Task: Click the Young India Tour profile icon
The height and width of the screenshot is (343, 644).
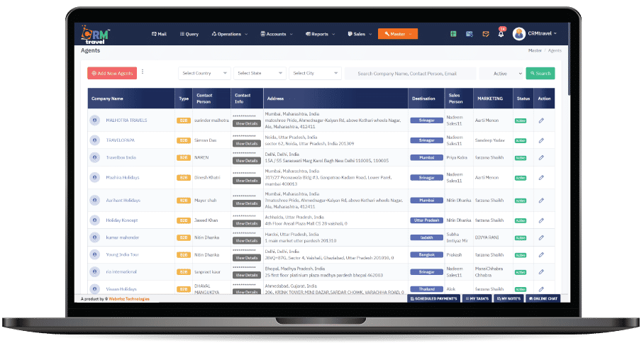Action: click(x=95, y=255)
